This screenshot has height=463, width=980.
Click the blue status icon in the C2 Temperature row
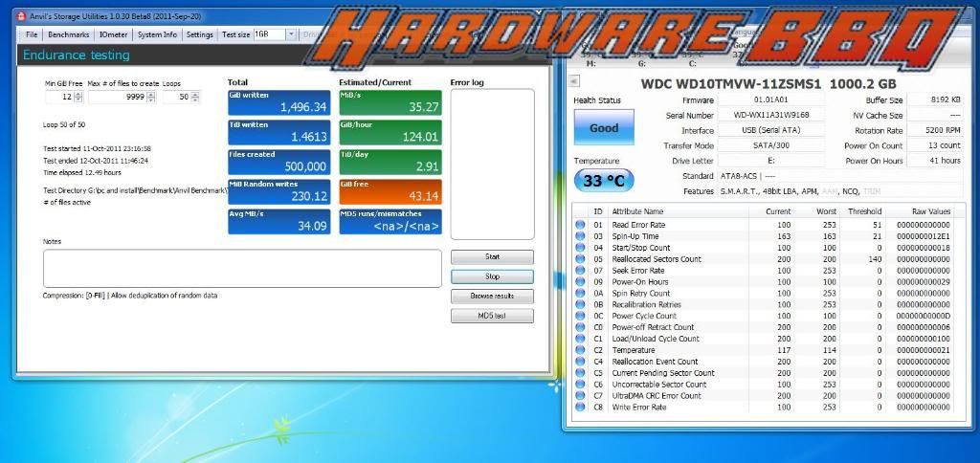tap(580, 350)
